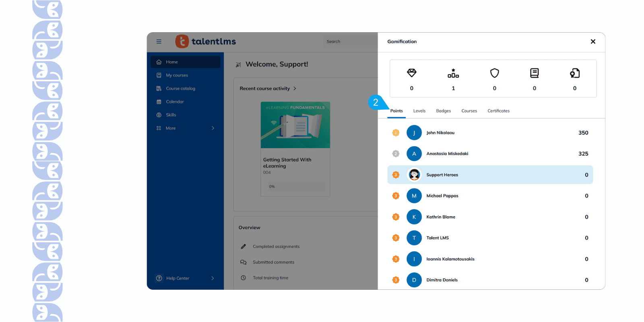This screenshot has width=644, height=322.
Task: Click the Course catalog icon
Action: click(159, 89)
